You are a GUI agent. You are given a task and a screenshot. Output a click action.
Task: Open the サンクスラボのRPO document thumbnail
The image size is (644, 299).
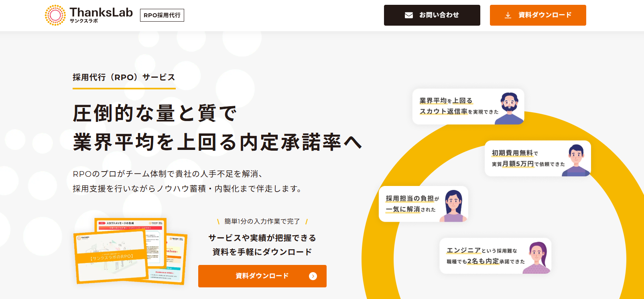point(111,257)
